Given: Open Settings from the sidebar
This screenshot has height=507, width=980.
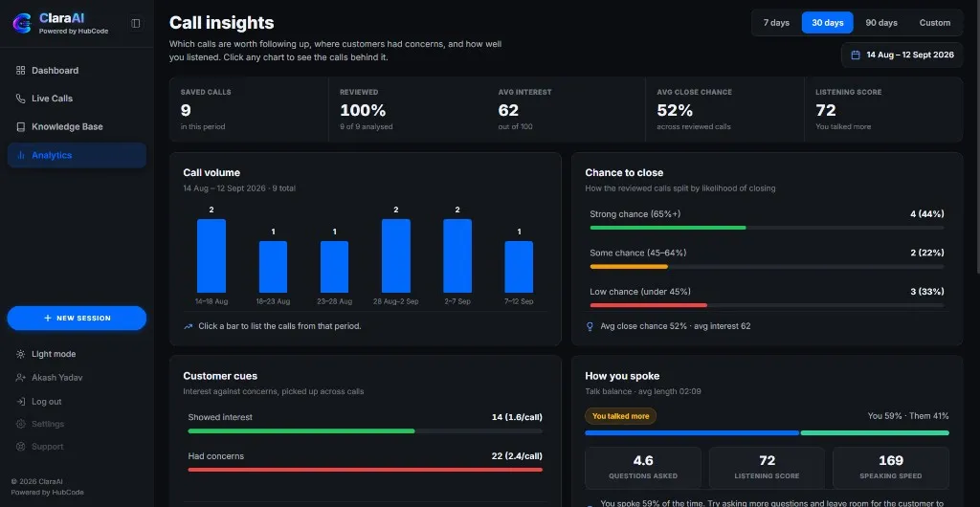Looking at the screenshot, I should (77, 424).
